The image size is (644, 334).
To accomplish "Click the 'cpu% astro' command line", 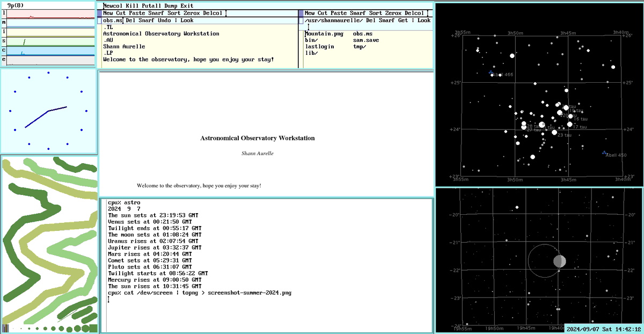I will click(x=124, y=202).
